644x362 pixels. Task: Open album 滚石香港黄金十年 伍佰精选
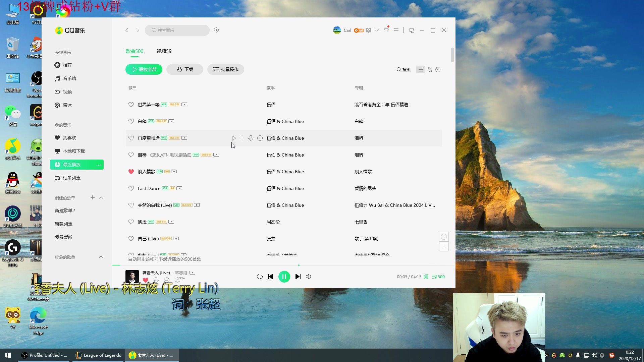click(x=381, y=105)
